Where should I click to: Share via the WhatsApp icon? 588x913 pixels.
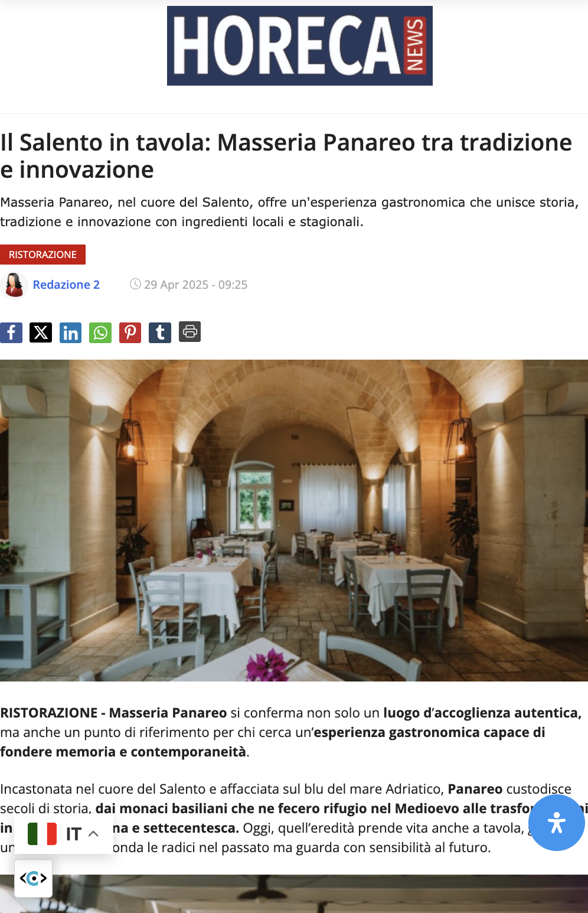click(100, 332)
